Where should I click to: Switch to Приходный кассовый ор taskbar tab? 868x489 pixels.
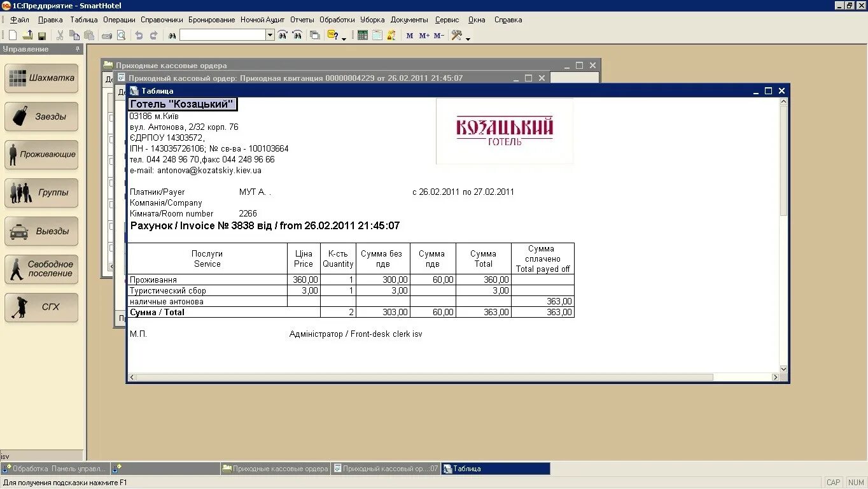(x=386, y=469)
